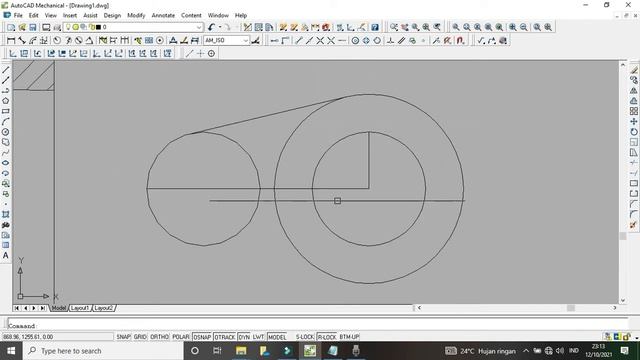
Task: Expand the undo history dropdown arrow
Action: tap(220, 27)
